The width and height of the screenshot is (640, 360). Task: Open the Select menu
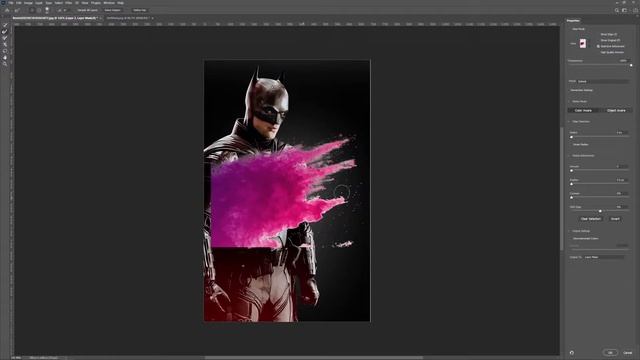pos(59,3)
